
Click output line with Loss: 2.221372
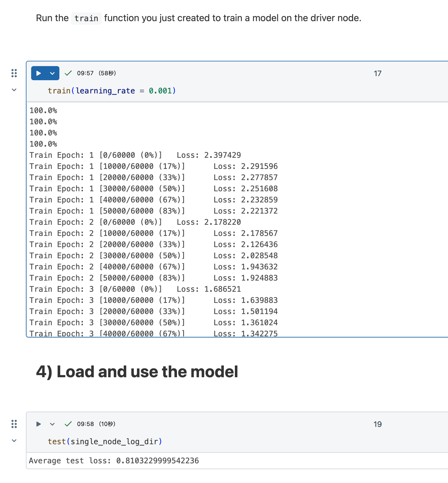point(153,211)
